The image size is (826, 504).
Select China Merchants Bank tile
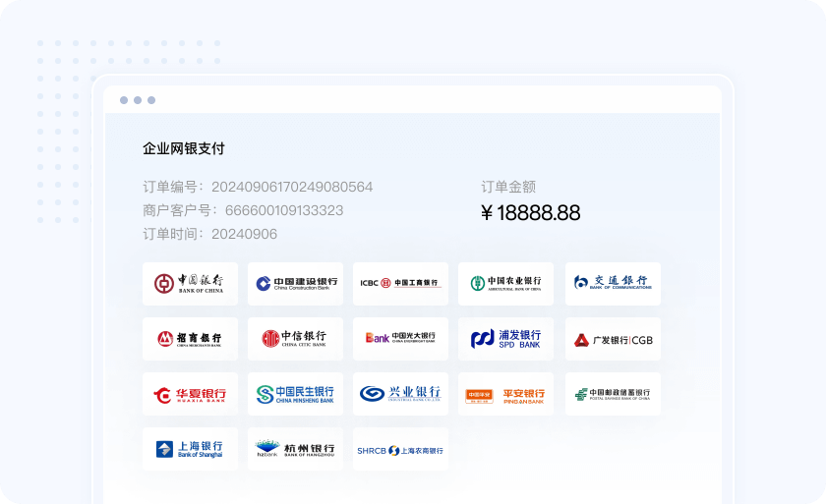190,339
